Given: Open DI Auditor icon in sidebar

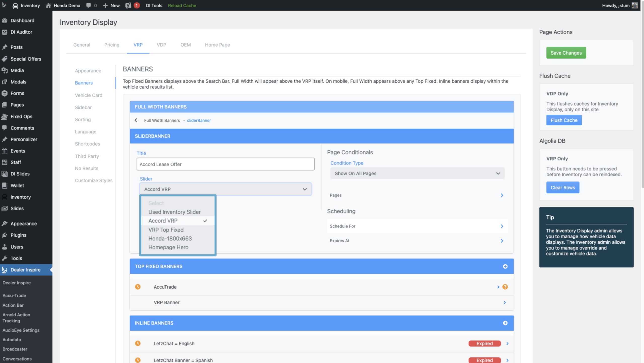Looking at the screenshot, I should (x=5, y=32).
